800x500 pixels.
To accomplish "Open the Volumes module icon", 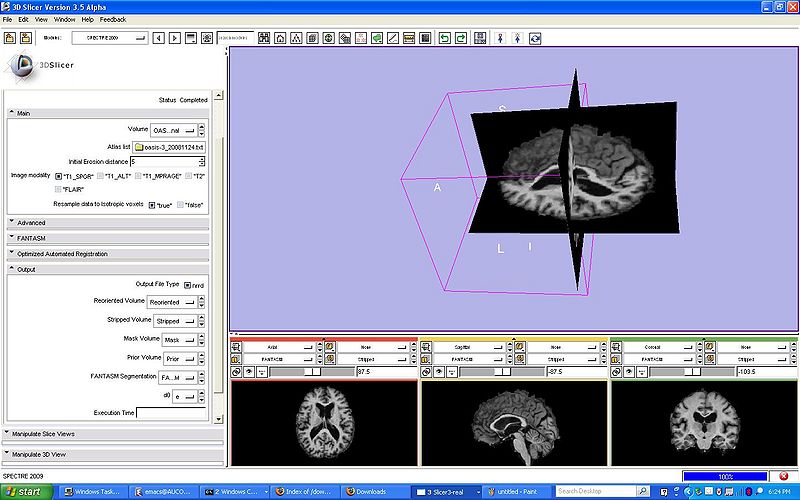I will tap(312, 38).
